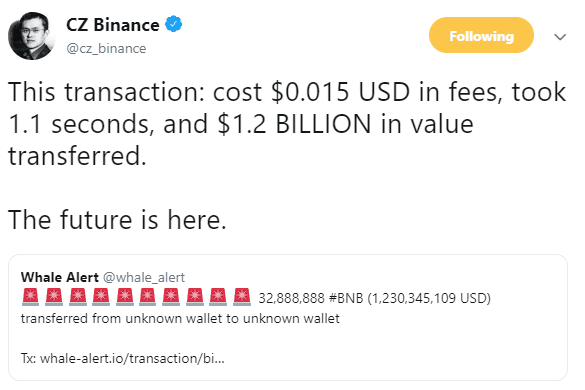Click the blue verified checkmark badge
The width and height of the screenshot is (585, 390).
pyautogui.click(x=173, y=24)
